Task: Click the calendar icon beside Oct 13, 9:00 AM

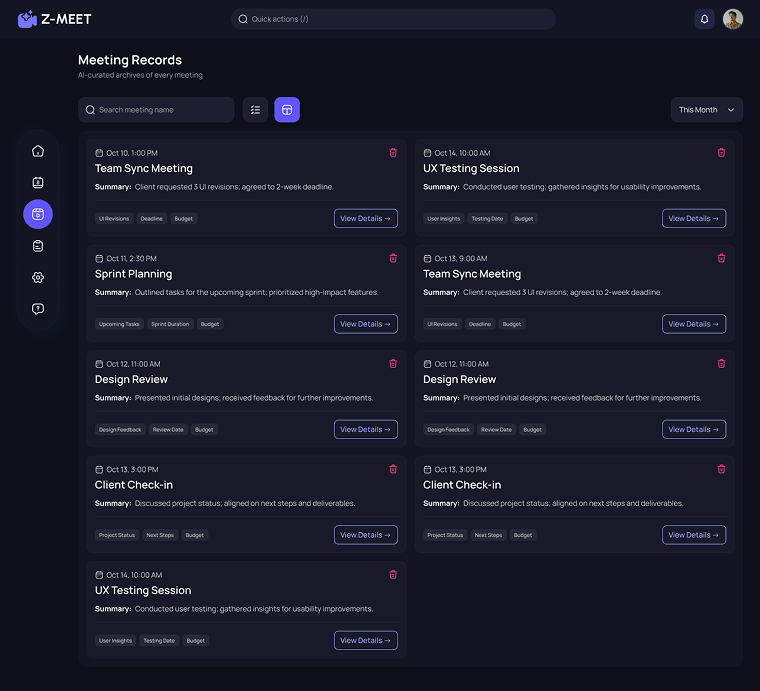Action: (x=427, y=259)
